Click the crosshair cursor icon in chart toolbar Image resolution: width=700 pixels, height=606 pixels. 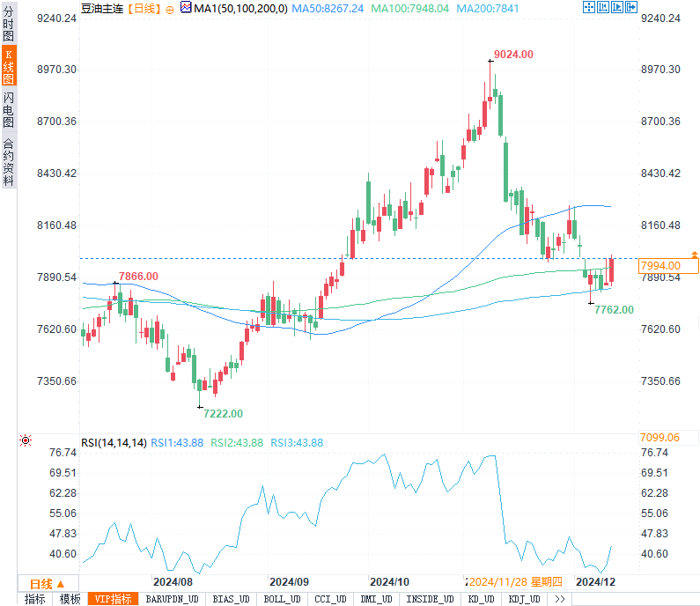coord(589,7)
